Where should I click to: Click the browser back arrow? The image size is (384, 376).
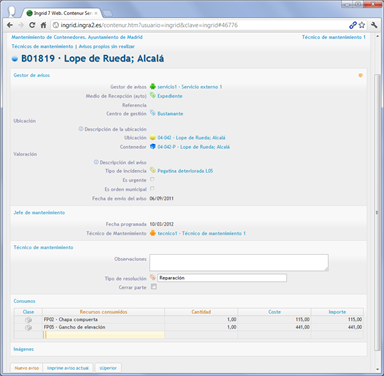click(x=10, y=25)
